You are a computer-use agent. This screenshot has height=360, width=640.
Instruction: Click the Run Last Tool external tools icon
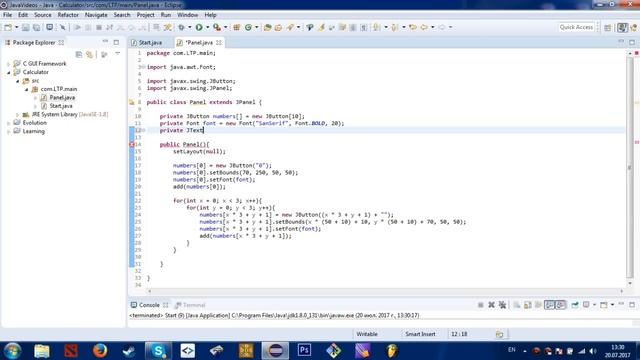coord(217,27)
